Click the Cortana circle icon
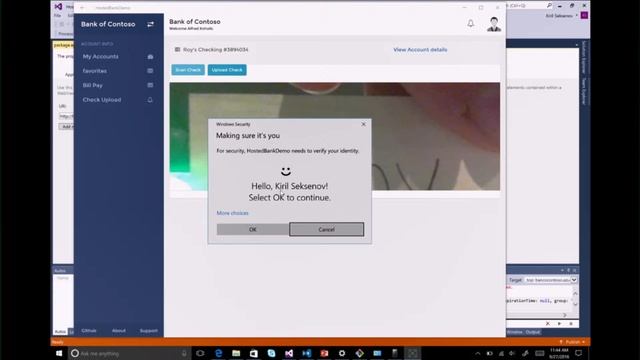The image size is (640, 360). click(x=75, y=353)
